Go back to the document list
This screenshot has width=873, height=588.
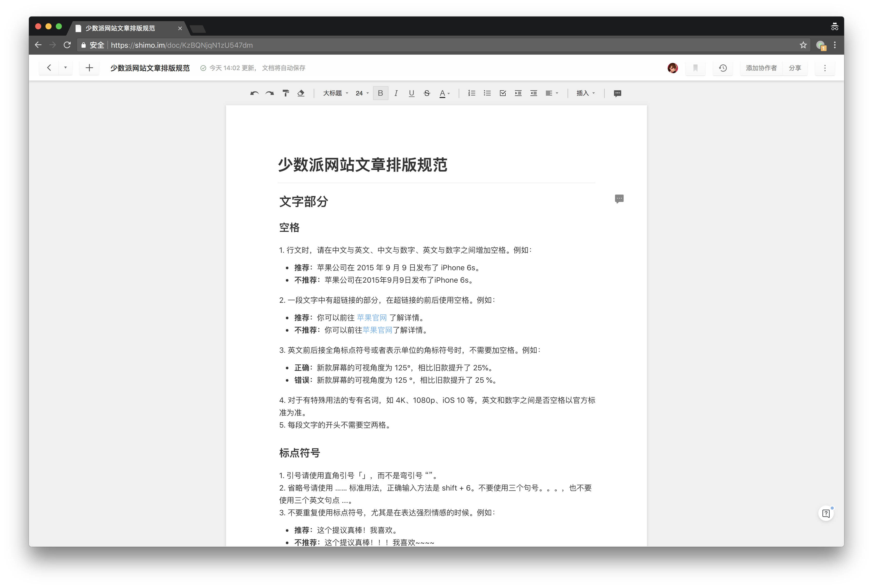point(49,68)
